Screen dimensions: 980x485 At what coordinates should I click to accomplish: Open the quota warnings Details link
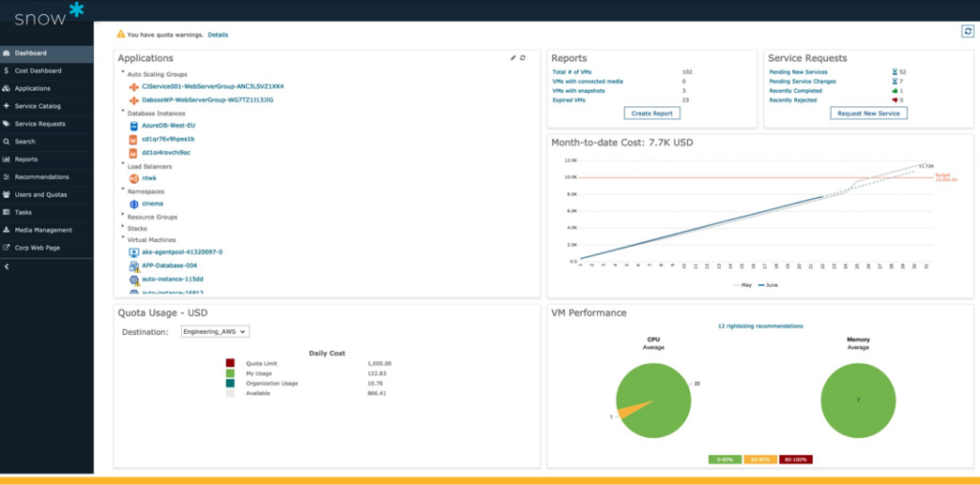[x=217, y=34]
